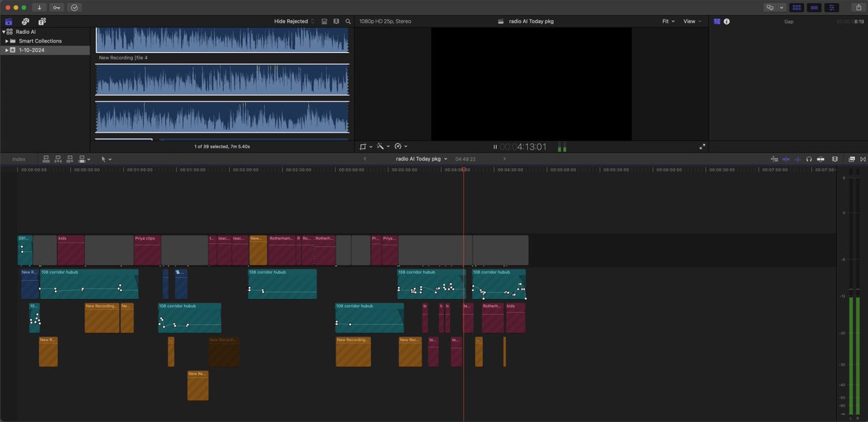868x422 pixels.
Task: Open the Import Media arrow button
Action: coord(39,7)
